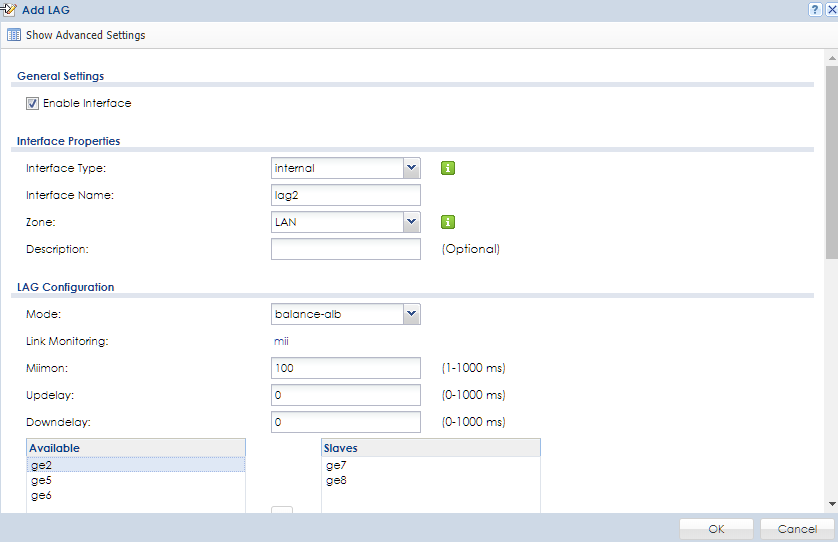Click info icon beside Zone dropdown
The width and height of the screenshot is (838, 542).
pyautogui.click(x=448, y=222)
